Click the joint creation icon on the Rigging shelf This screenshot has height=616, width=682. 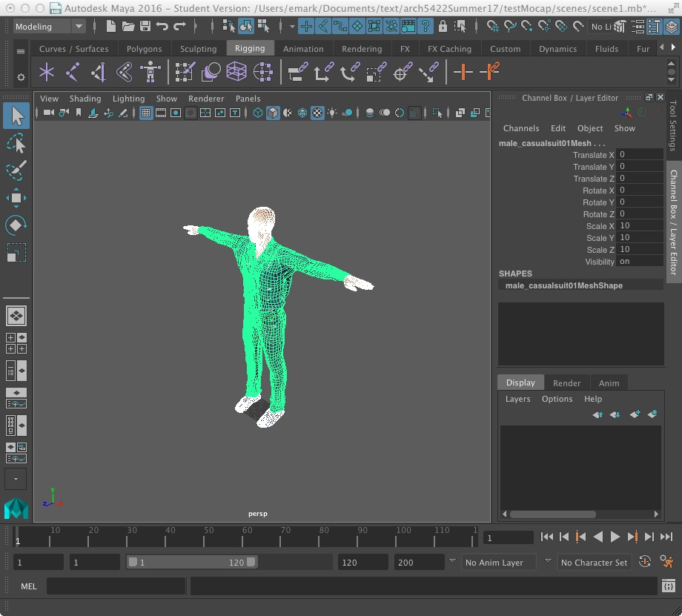(x=46, y=72)
